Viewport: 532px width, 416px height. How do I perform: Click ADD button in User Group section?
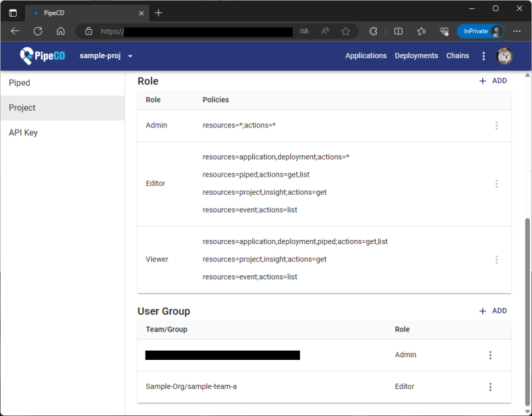(x=493, y=311)
